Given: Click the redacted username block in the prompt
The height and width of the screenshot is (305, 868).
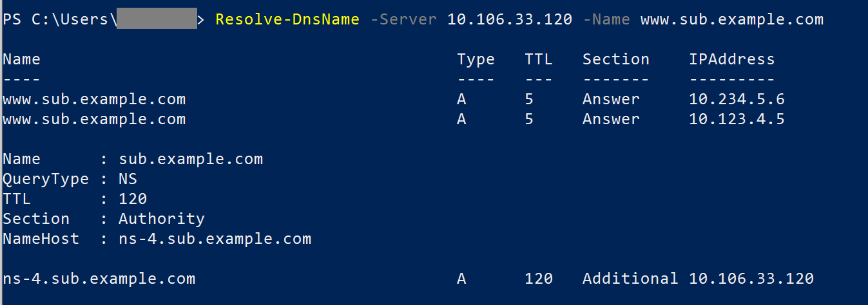Looking at the screenshot, I should [x=157, y=19].
